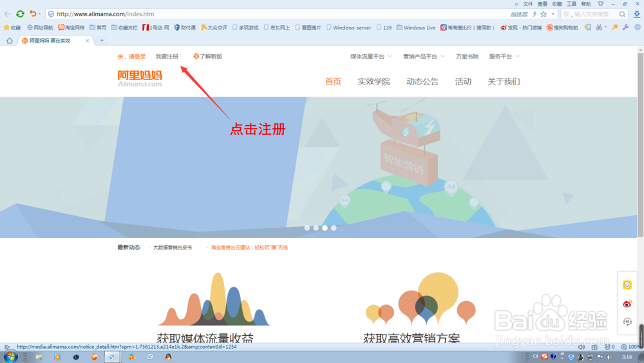Image resolution: width=644 pixels, height=363 pixels.
Task: Click the 我要注册 register link
Action: (167, 56)
